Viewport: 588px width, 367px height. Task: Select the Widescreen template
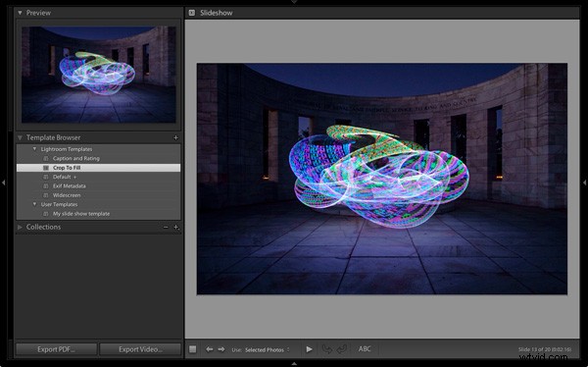(98, 195)
